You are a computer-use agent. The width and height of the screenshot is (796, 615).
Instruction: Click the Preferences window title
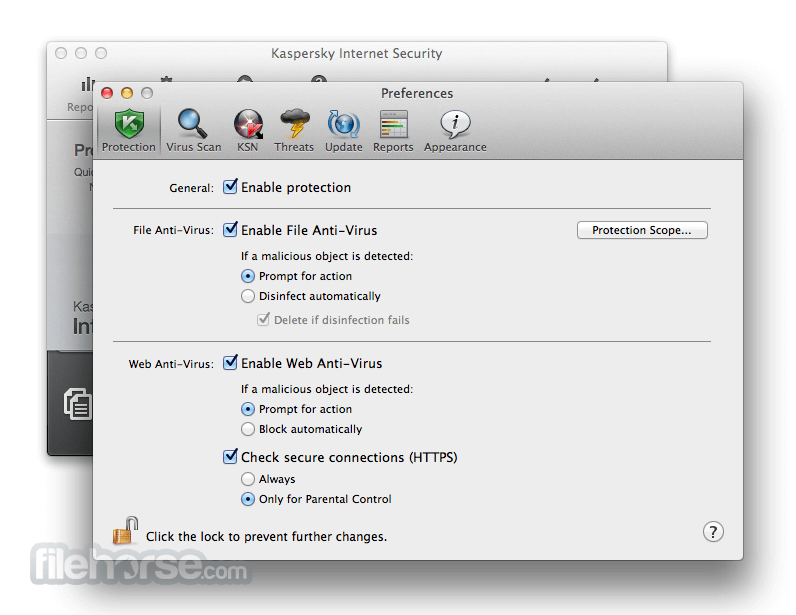click(417, 93)
